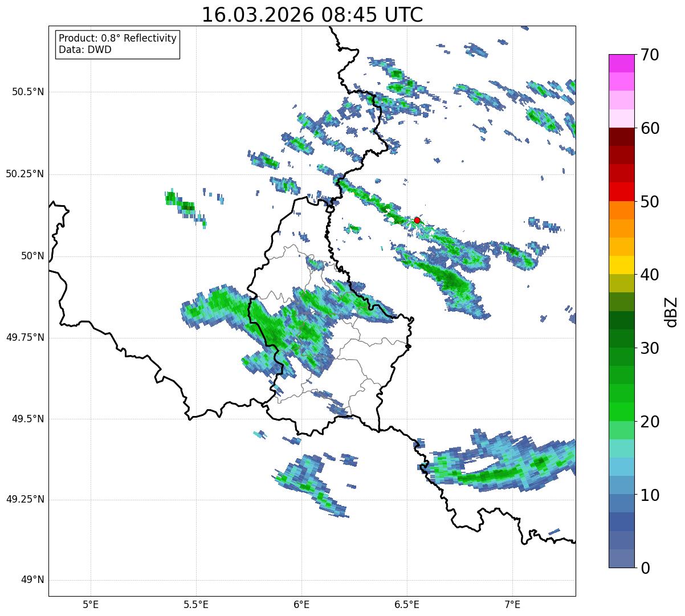Click the latitude label 50.5°N
The image size is (685, 616).
point(28,92)
